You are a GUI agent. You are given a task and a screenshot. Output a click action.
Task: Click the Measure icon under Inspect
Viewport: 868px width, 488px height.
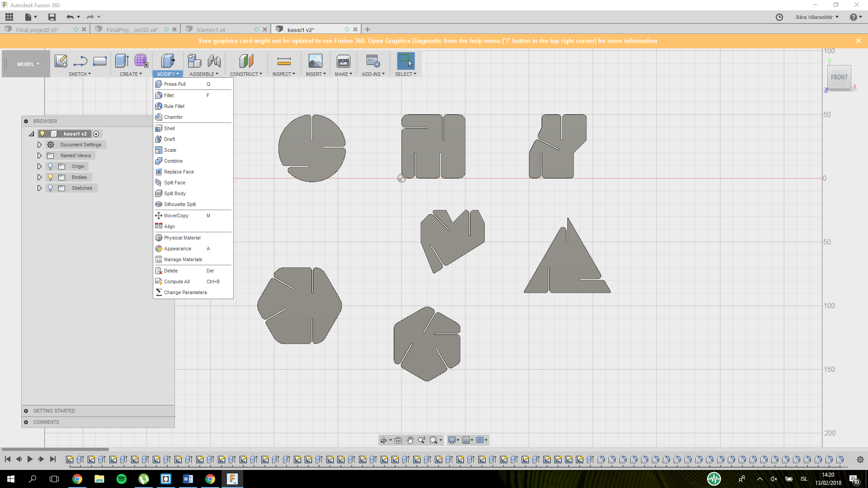pos(283,61)
